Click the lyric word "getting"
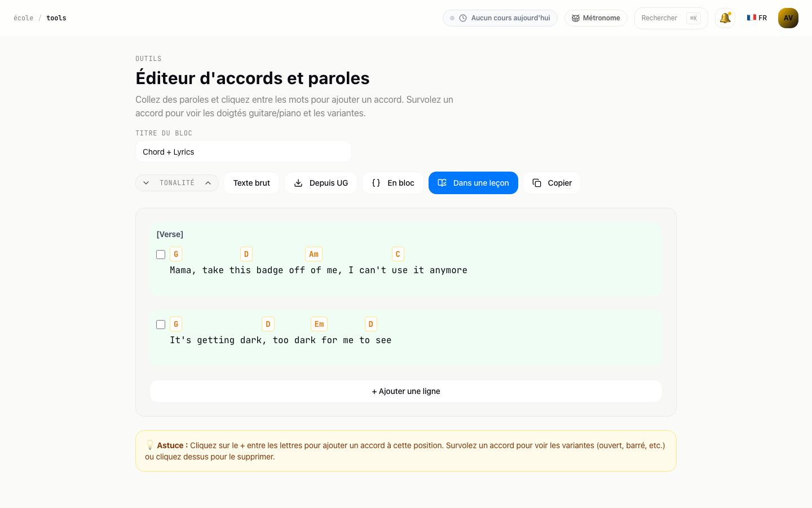 point(216,340)
